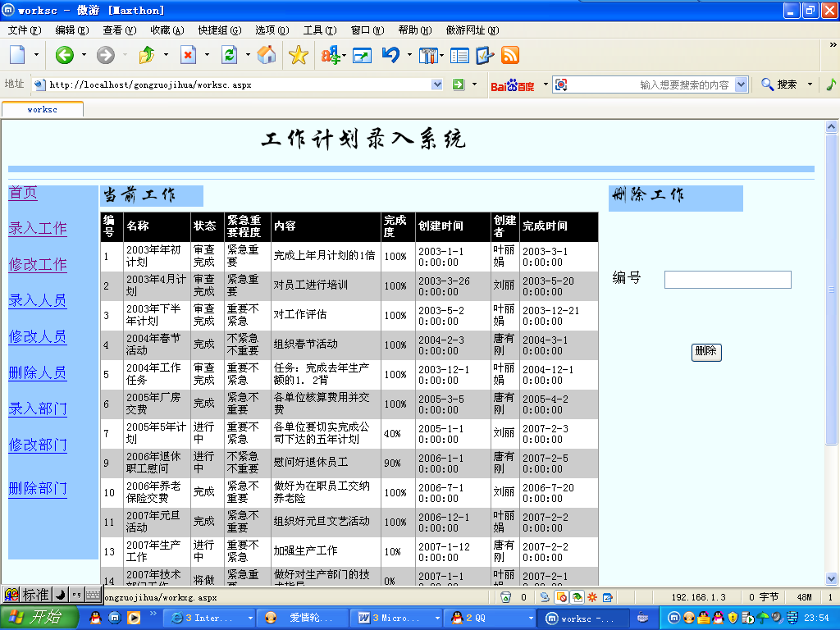The width and height of the screenshot is (840, 630).
Task: Open the 首页 link in sidebar
Action: click(x=23, y=193)
